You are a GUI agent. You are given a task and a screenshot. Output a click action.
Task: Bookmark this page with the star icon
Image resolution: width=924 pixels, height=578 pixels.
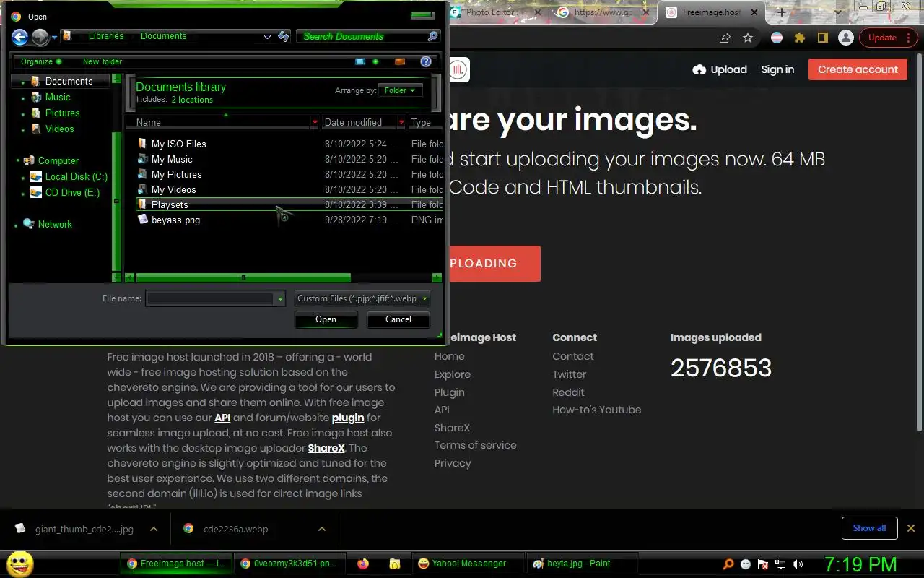748,38
